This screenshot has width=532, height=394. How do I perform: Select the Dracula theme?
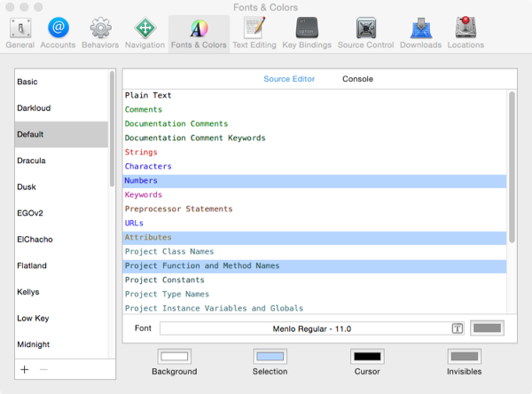31,161
